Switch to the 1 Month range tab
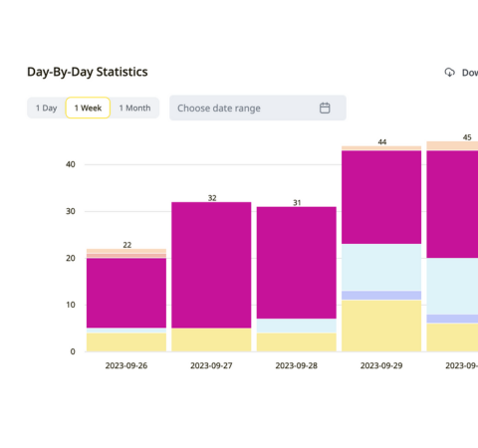Image resolution: width=478 pixels, height=448 pixels. 134,108
